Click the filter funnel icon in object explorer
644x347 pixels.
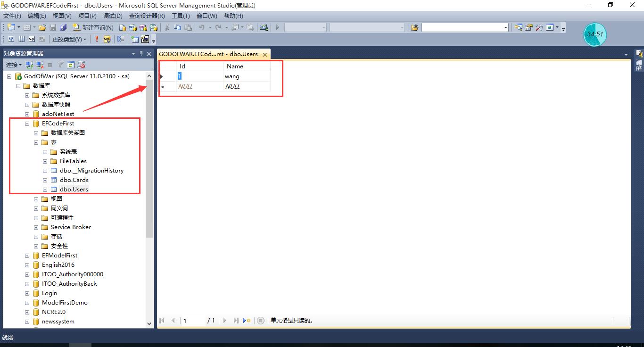(60, 65)
